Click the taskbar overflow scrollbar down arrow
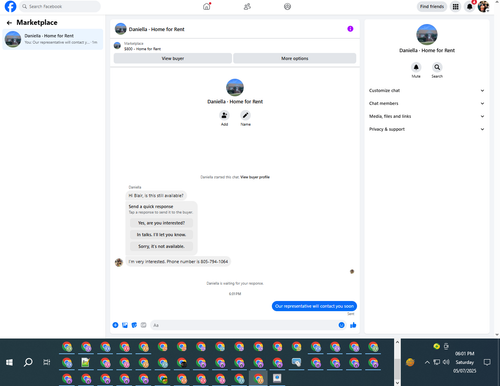 coord(397,383)
